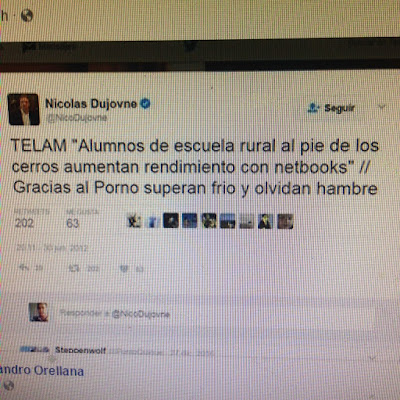The height and width of the screenshot is (400, 400).
Task: Click the Orellana name at the bottom left
Action: tap(59, 371)
